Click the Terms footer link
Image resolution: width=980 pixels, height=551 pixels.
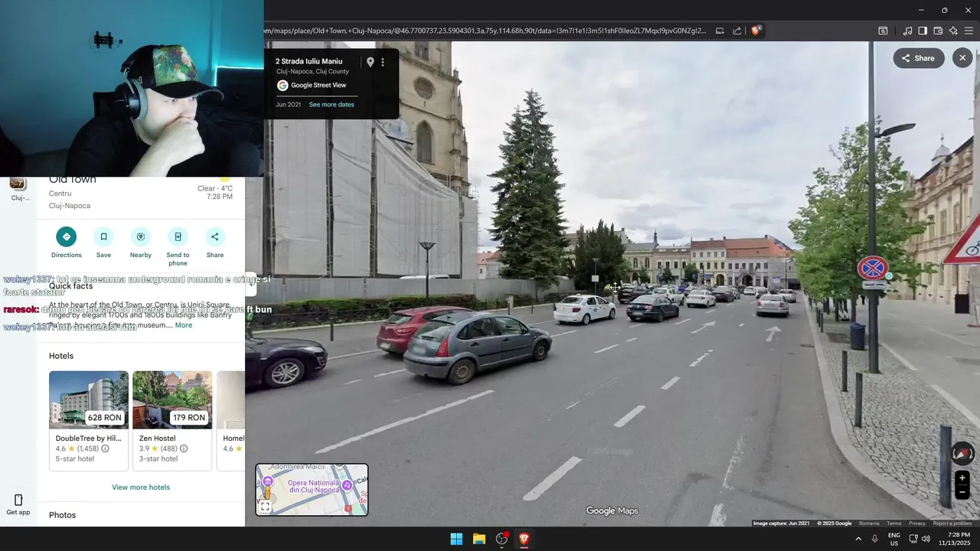(894, 523)
